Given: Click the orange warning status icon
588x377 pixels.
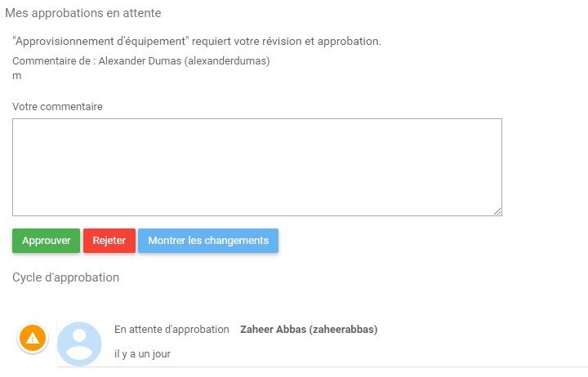Looking at the screenshot, I should [x=33, y=337].
